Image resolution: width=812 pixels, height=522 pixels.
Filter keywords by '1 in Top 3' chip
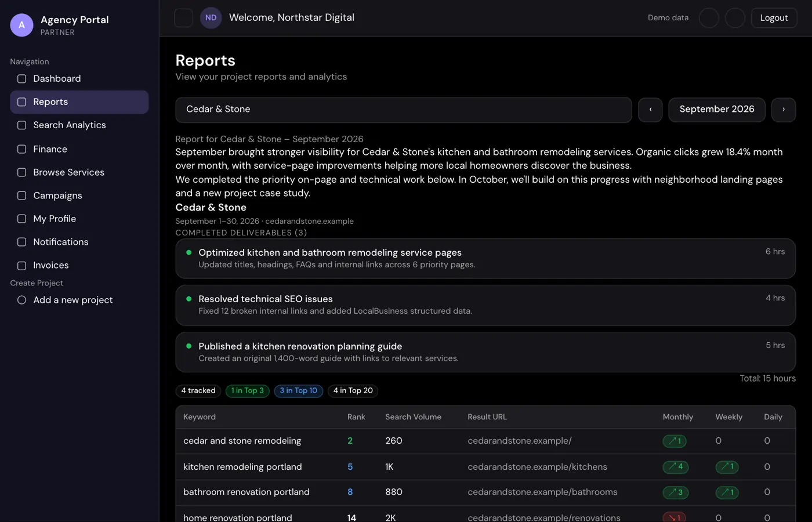(x=248, y=391)
